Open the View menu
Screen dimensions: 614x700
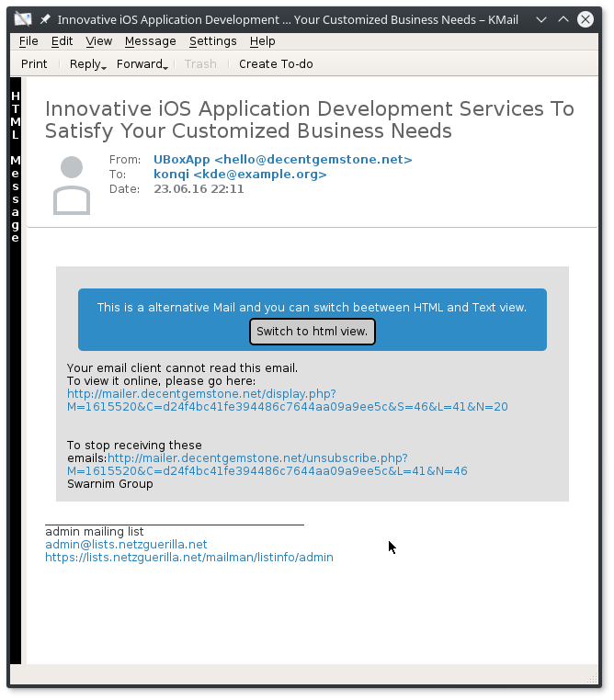click(98, 41)
